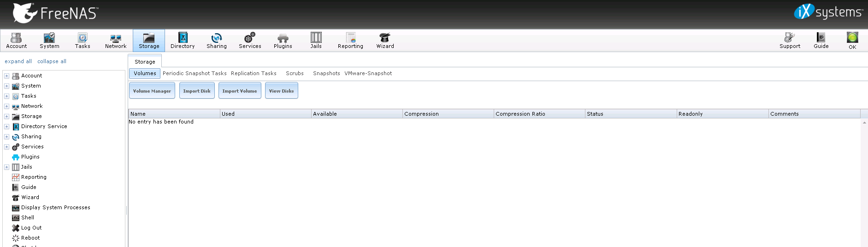Switch to Replication Tasks tab

(x=254, y=73)
